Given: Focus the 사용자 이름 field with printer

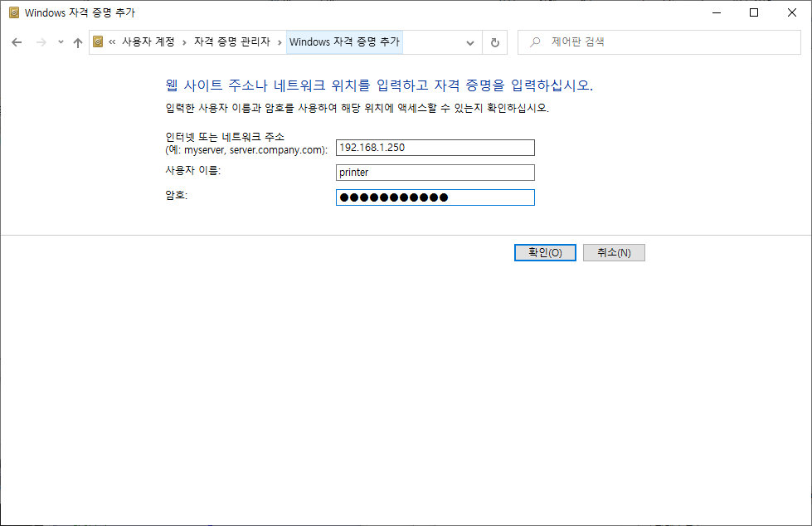Looking at the screenshot, I should point(435,173).
